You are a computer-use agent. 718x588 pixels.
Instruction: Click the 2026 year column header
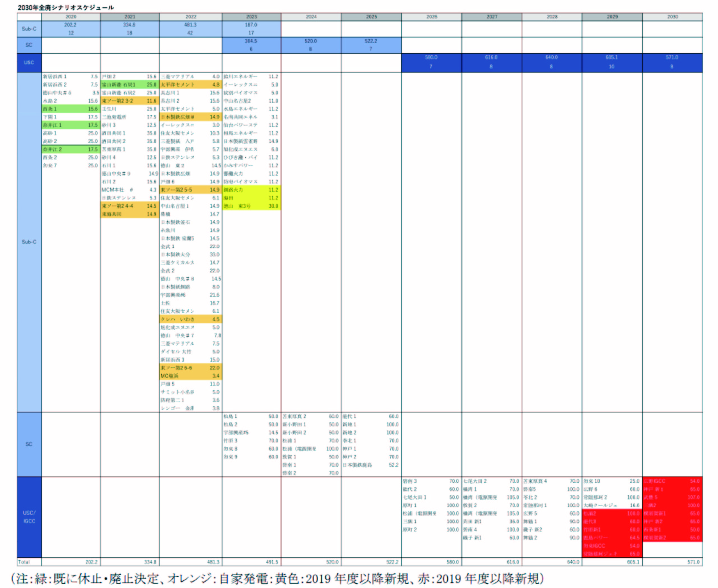click(x=431, y=17)
